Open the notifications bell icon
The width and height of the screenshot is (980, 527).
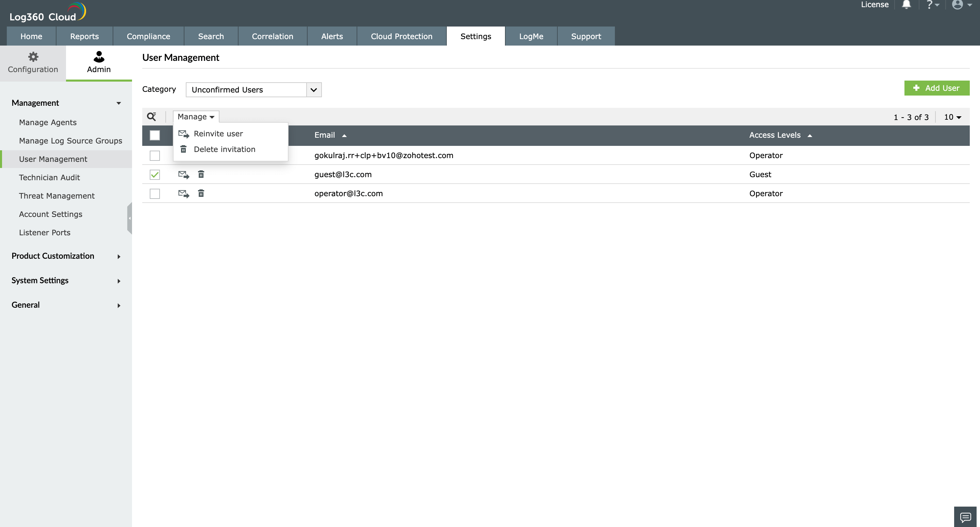906,5
